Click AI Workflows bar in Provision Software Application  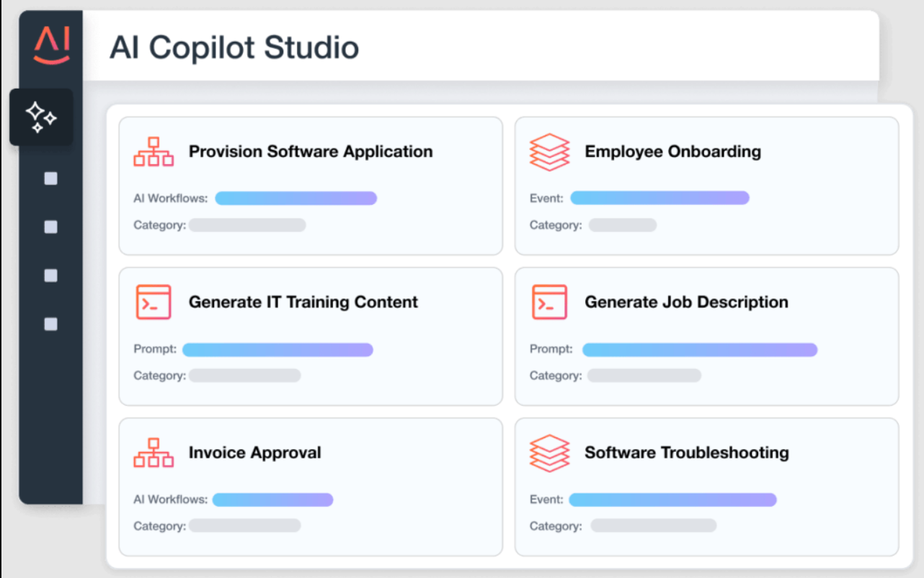pyautogui.click(x=296, y=198)
